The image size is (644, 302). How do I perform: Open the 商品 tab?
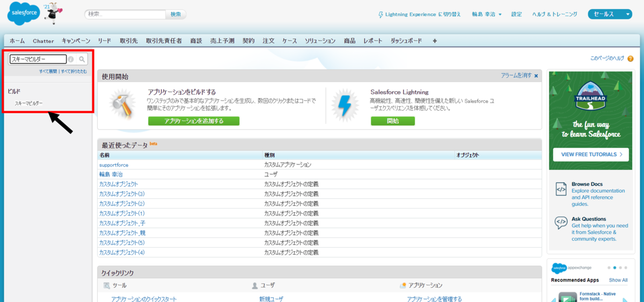point(350,41)
